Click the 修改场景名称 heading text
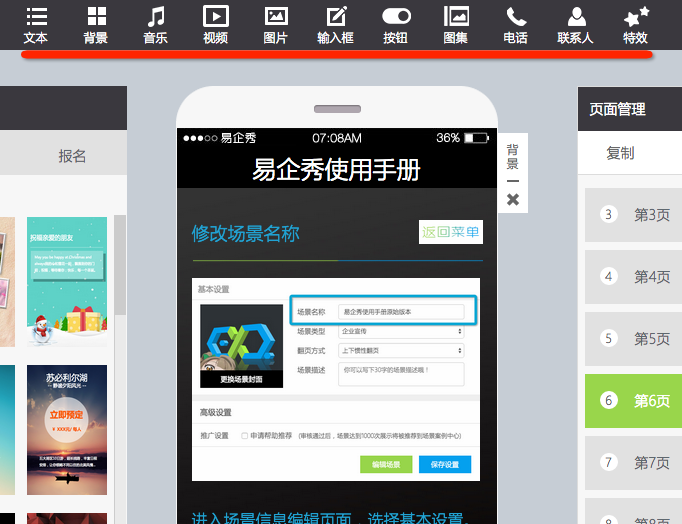The width and height of the screenshot is (682, 524). 245,234
